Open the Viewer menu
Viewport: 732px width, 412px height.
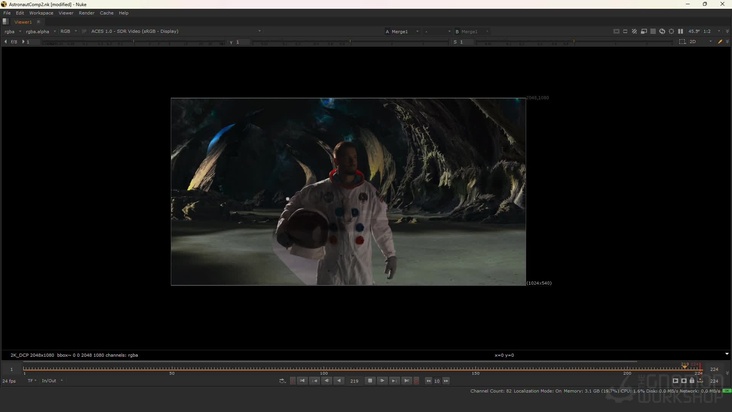pyautogui.click(x=66, y=13)
